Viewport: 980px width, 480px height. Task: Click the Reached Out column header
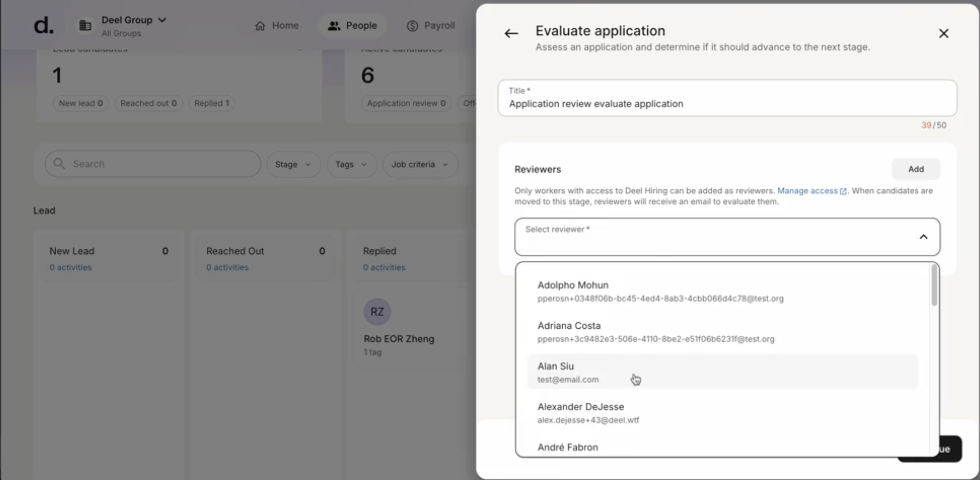click(x=235, y=251)
